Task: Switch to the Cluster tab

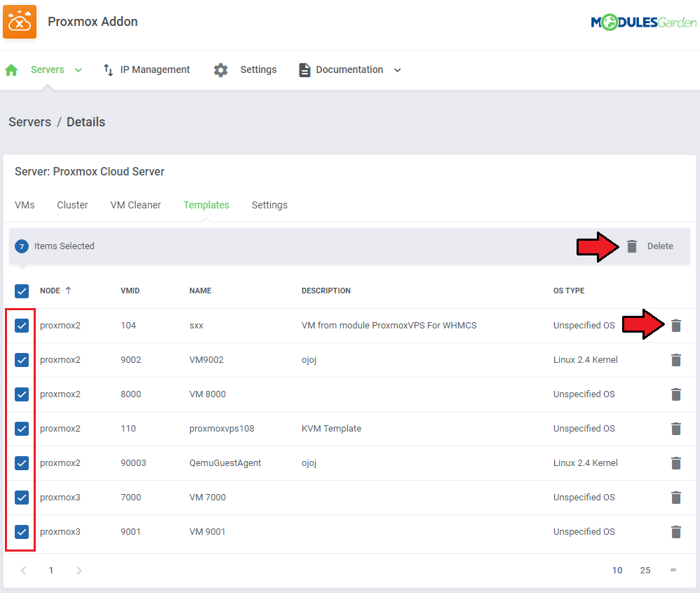Action: [72, 205]
